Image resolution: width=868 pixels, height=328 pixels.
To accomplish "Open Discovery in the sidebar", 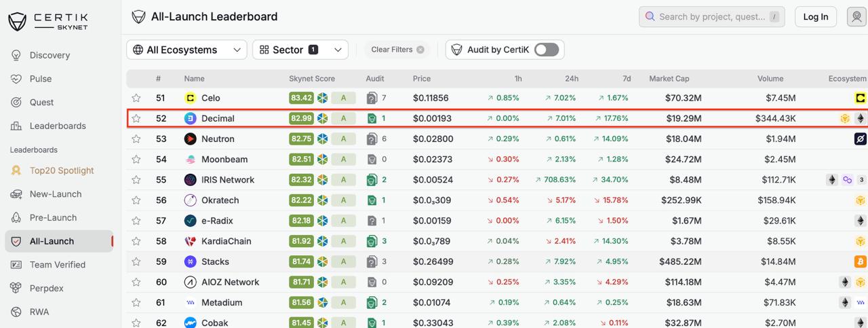I will tap(50, 55).
